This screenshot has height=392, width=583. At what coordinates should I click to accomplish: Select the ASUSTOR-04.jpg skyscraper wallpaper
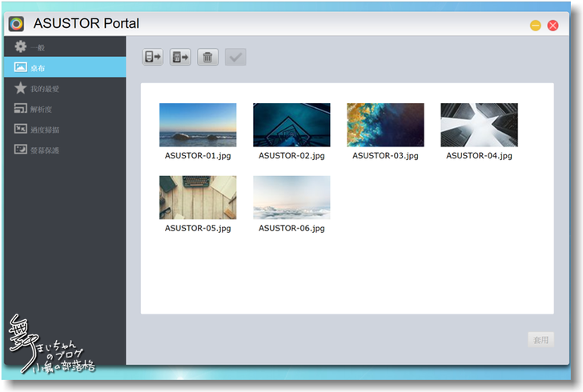coord(479,125)
